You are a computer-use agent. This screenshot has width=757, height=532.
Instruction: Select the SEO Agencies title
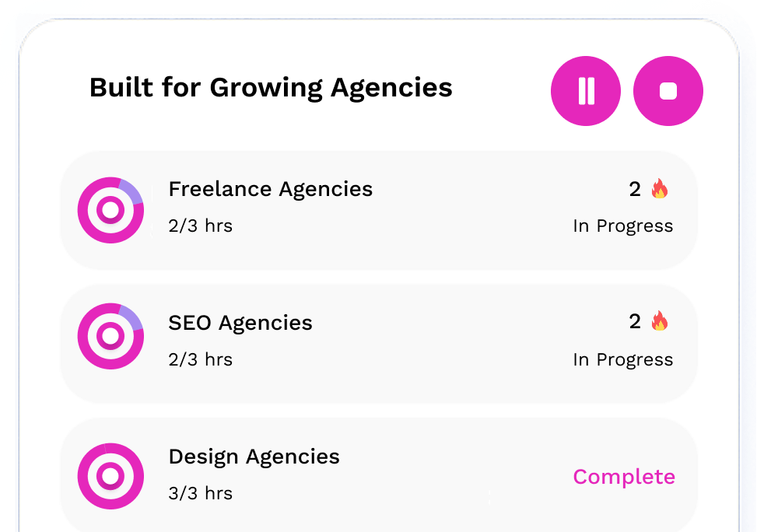point(240,323)
